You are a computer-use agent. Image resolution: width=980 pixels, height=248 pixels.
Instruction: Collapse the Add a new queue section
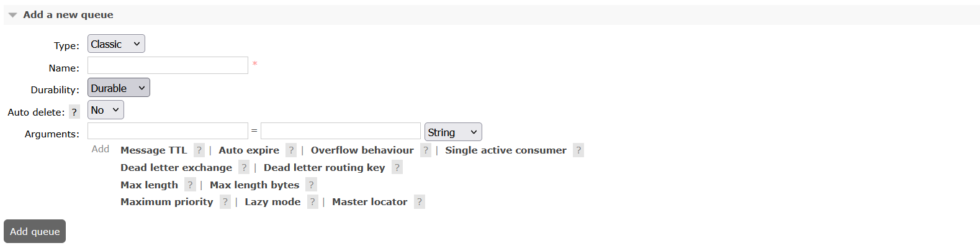point(61,14)
